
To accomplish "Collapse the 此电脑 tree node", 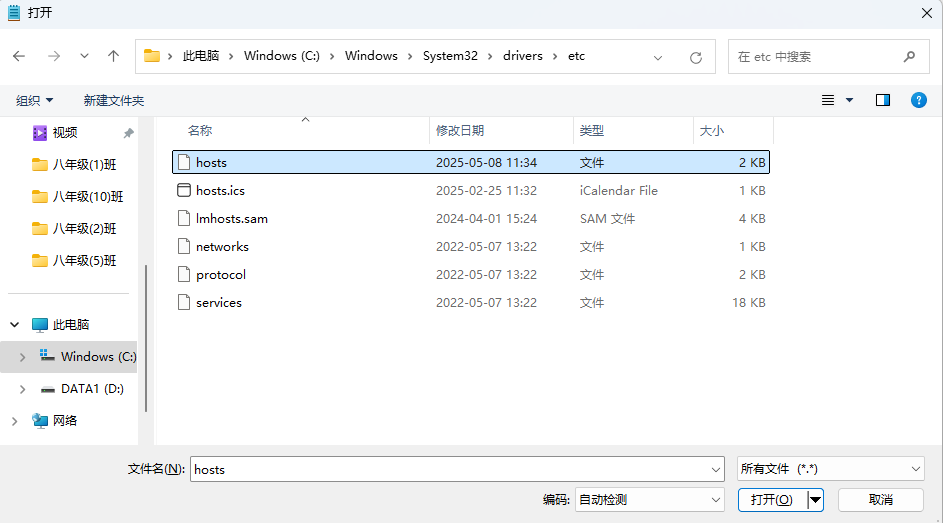I will 14,325.
